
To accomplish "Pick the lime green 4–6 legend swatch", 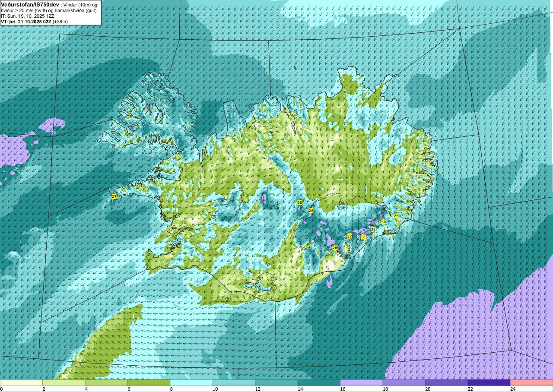I will (x=106, y=383).
